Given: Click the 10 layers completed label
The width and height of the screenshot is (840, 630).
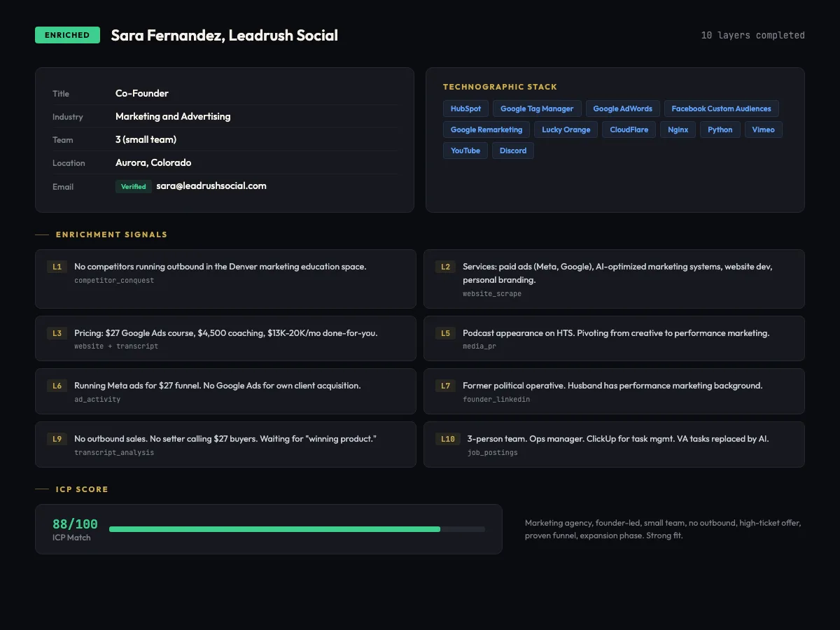Looking at the screenshot, I should (752, 35).
